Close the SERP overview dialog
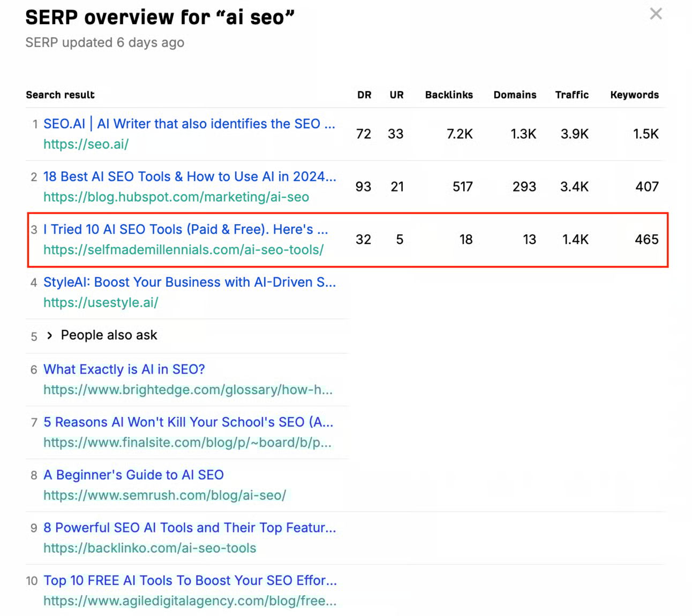This screenshot has height=616, width=692. 656,14
